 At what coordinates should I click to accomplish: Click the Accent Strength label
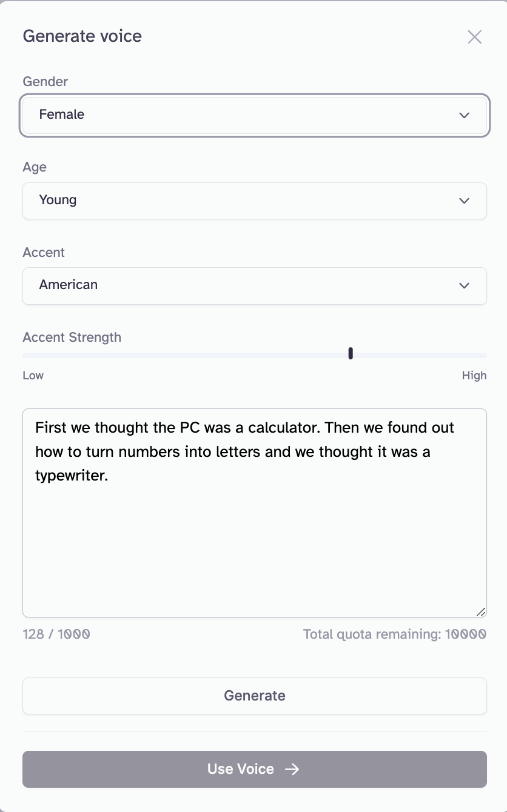click(72, 338)
